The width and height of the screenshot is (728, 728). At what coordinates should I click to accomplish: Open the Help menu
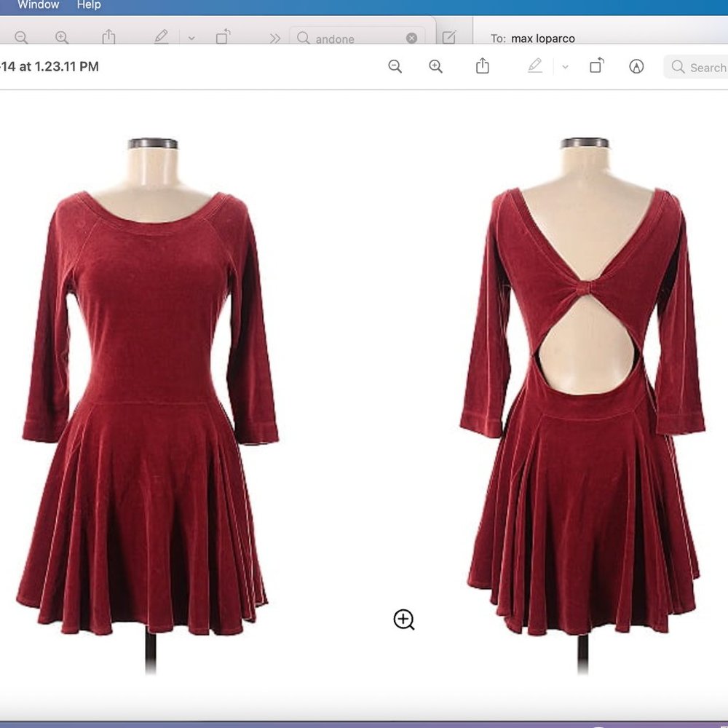click(89, 4)
